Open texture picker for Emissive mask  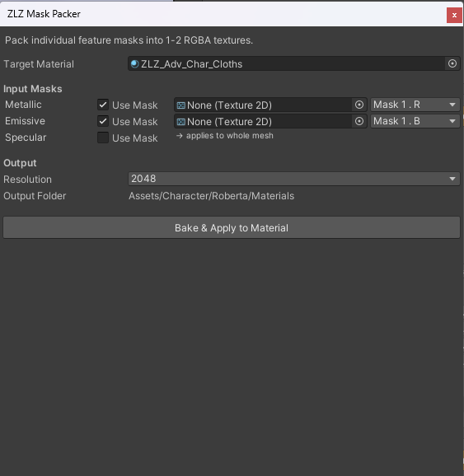359,121
